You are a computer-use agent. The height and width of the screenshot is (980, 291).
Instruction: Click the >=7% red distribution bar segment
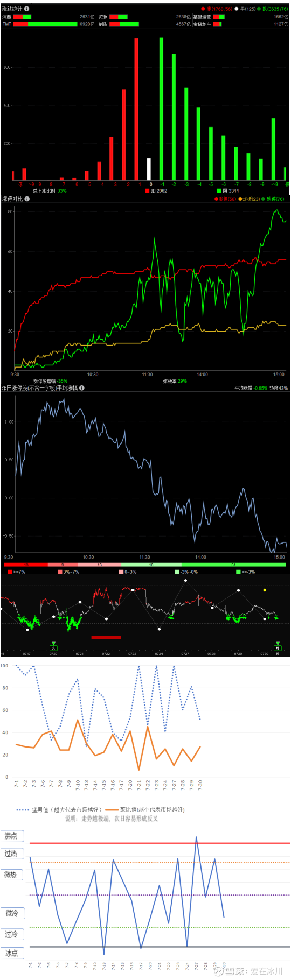pyautogui.click(x=26, y=565)
